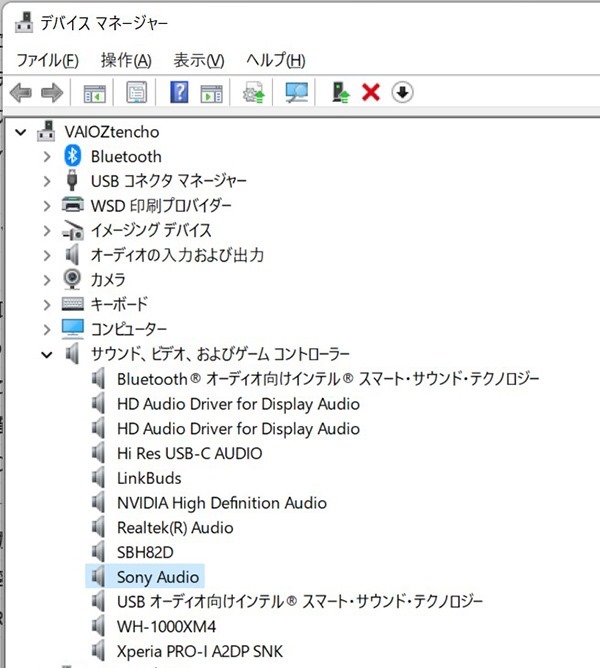This screenshot has height=668, width=600.
Task: Scan for hardware changes monitor icon
Action: coord(297,92)
